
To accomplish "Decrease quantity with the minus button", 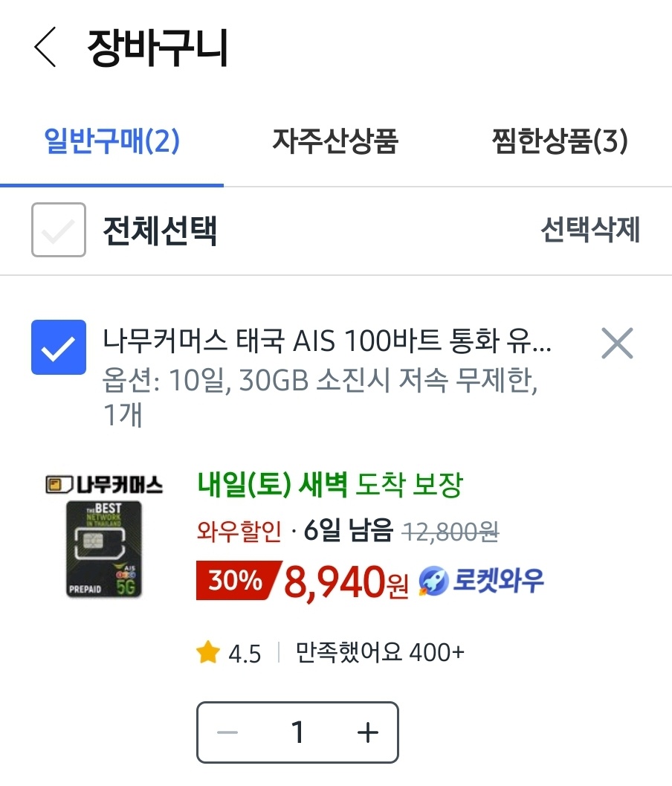I will pos(227,732).
